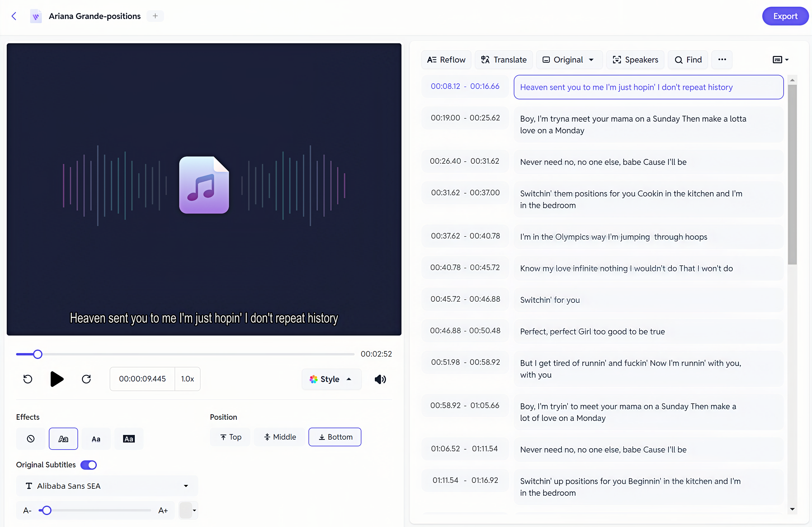Viewport: 812px width, 527px height.
Task: Click the Style color palette icon
Action: point(314,379)
